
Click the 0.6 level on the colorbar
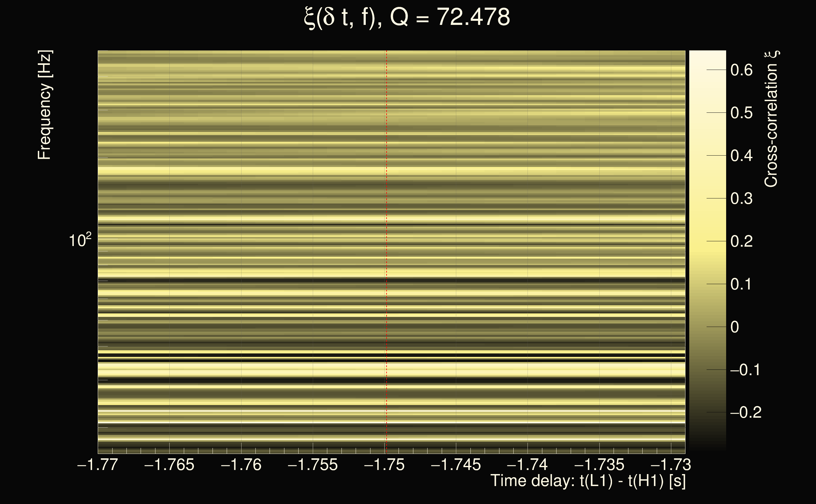click(x=741, y=70)
